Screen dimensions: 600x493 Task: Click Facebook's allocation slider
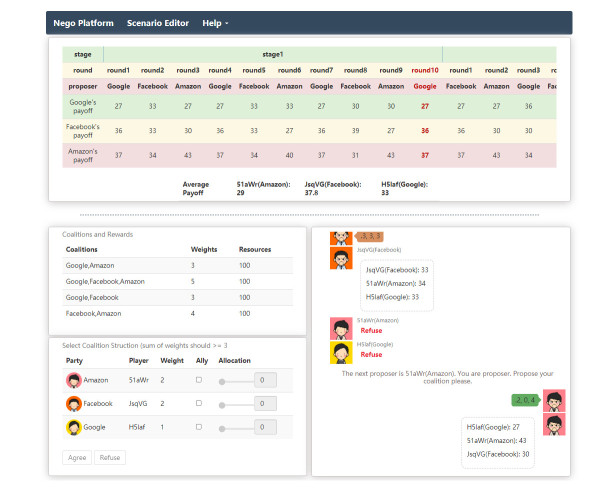pos(234,405)
